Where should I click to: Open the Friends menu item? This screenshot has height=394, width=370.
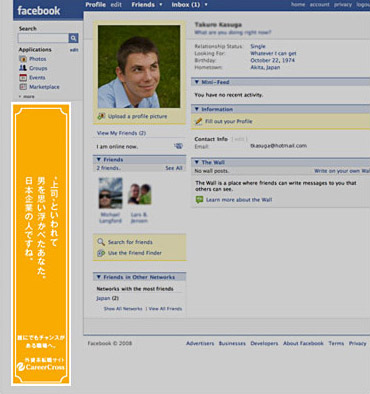[x=143, y=5]
